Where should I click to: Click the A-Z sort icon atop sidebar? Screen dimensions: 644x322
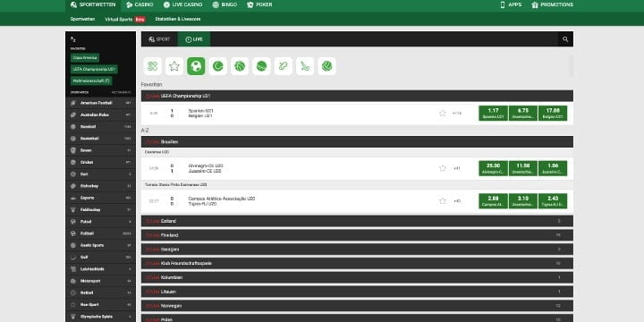pos(73,39)
